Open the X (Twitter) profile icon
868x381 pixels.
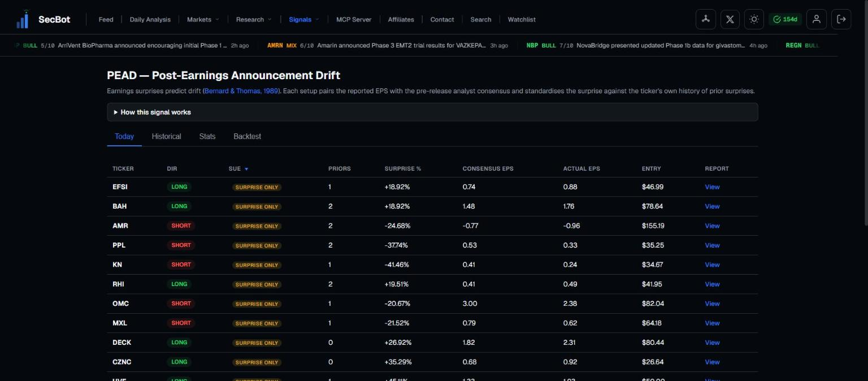pyautogui.click(x=730, y=19)
